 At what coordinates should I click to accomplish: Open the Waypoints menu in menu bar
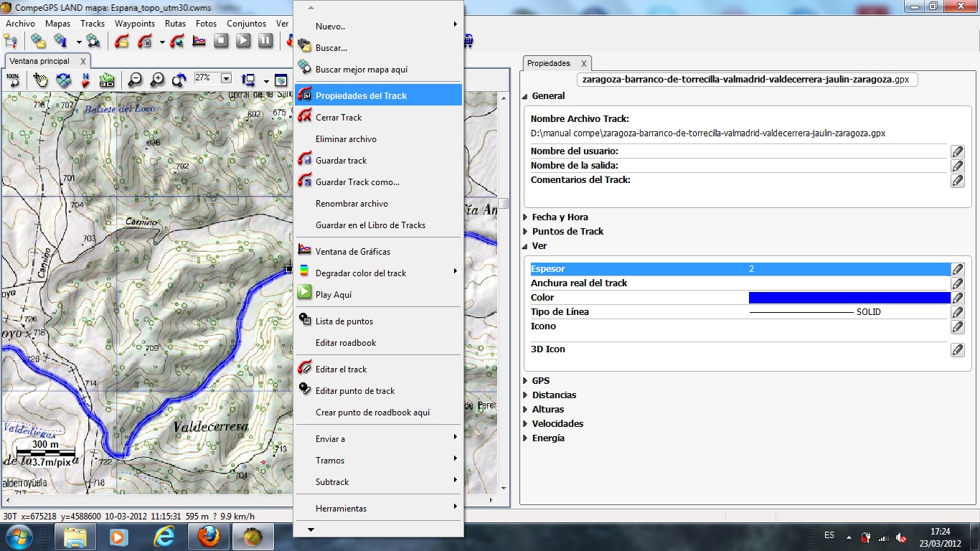(135, 24)
